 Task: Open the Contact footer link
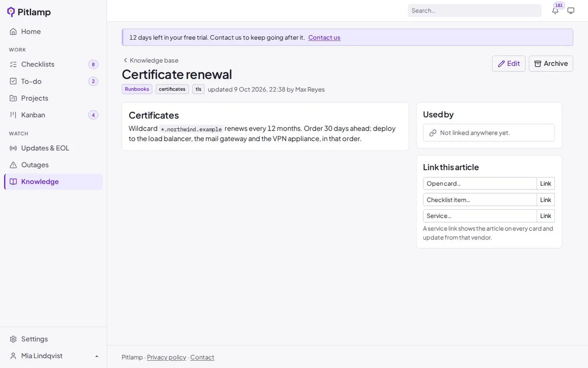point(202,357)
